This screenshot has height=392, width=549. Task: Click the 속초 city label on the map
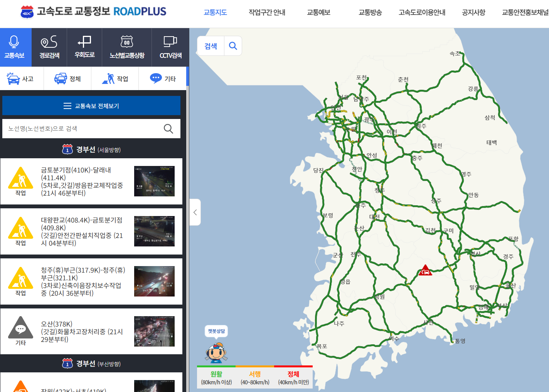click(455, 54)
